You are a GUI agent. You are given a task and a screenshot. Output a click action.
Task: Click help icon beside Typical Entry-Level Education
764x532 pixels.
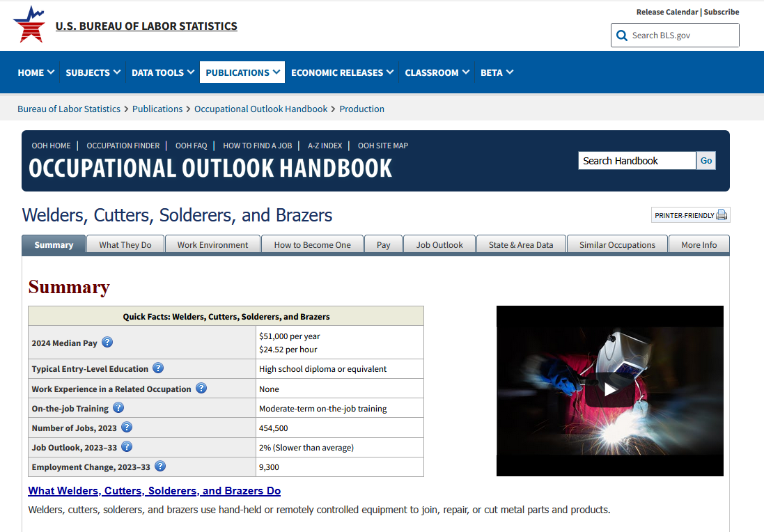158,368
